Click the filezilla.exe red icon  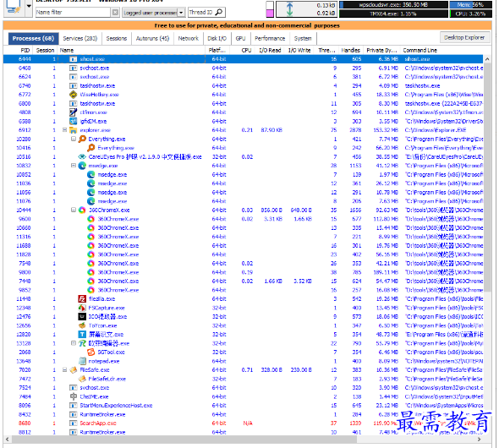coord(82,299)
